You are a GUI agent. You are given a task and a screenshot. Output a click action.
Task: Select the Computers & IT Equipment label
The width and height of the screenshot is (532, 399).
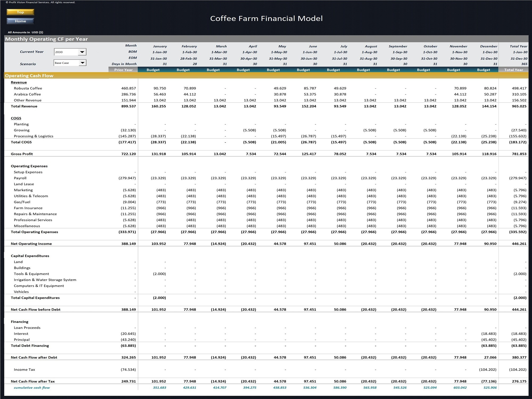click(39, 286)
